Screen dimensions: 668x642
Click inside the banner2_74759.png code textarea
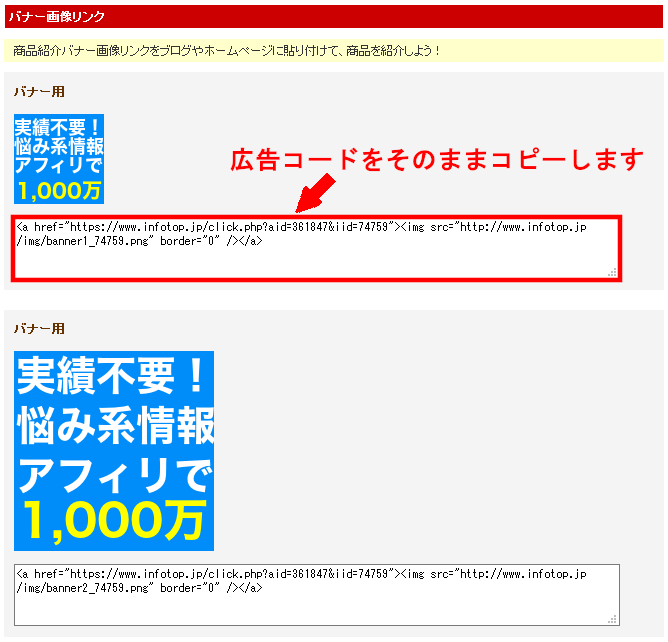coord(317,595)
